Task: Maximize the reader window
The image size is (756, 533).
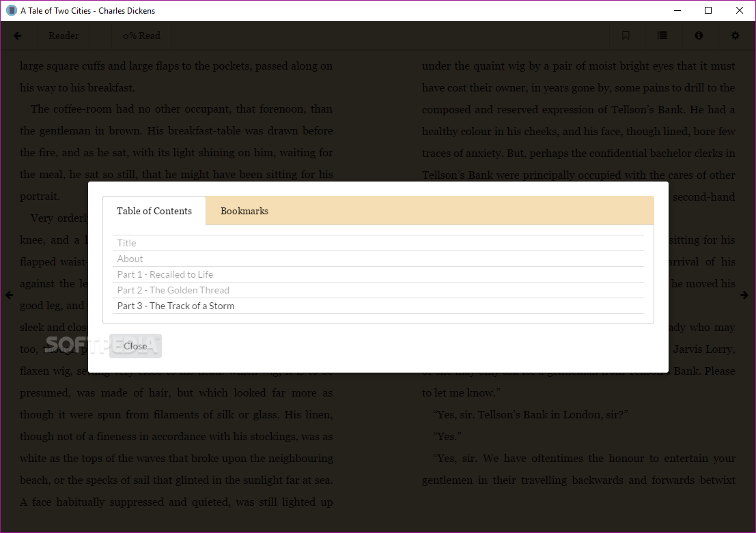Action: click(708, 11)
